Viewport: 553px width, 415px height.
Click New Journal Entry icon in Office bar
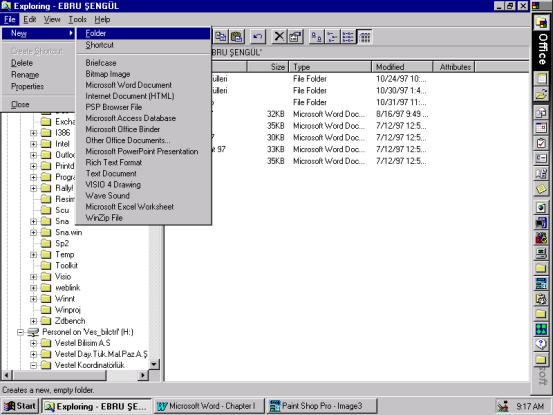[541, 173]
